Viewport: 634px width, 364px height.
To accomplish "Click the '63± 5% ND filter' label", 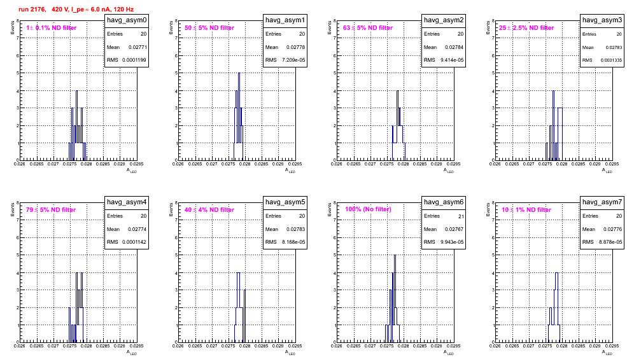I will point(368,28).
